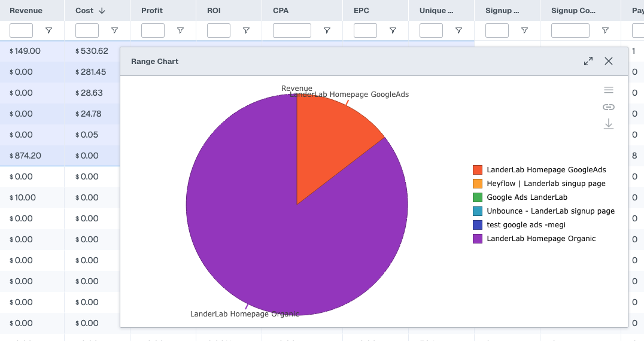644x341 pixels.
Task: Sort by the Revenue column header
Action: 26,11
